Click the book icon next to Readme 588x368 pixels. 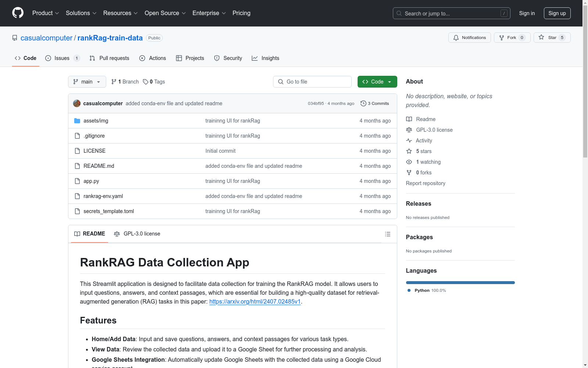[x=409, y=119]
